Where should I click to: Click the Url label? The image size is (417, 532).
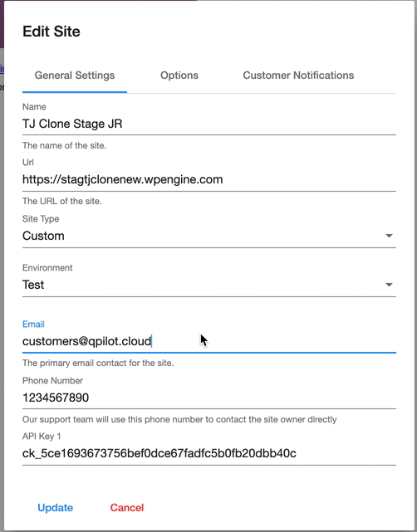(x=28, y=163)
